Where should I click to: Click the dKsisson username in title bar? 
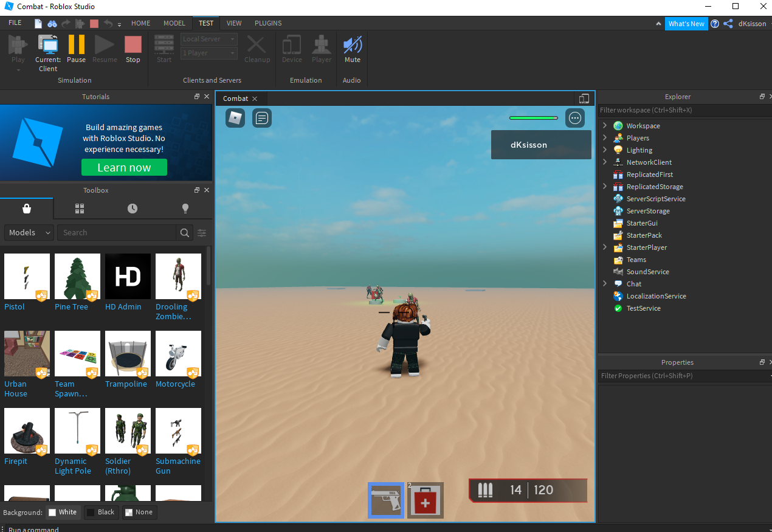click(x=752, y=24)
